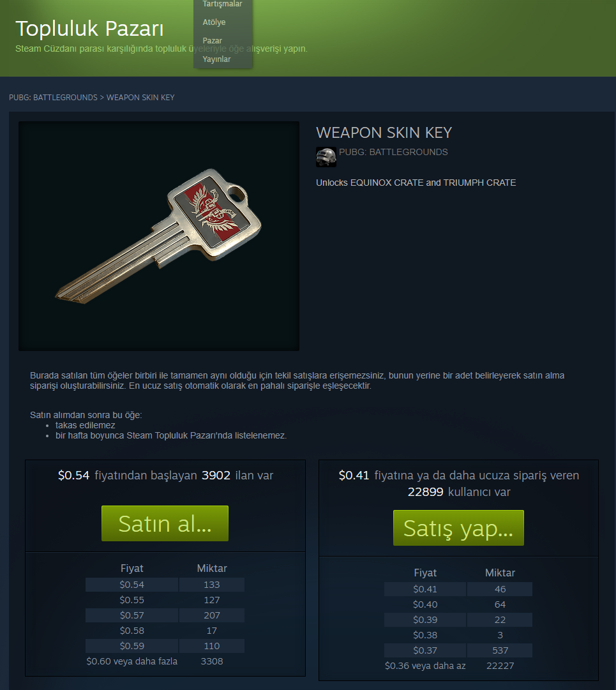This screenshot has width=616, height=690.
Task: Click the PUBG helmet game icon
Action: point(326,157)
